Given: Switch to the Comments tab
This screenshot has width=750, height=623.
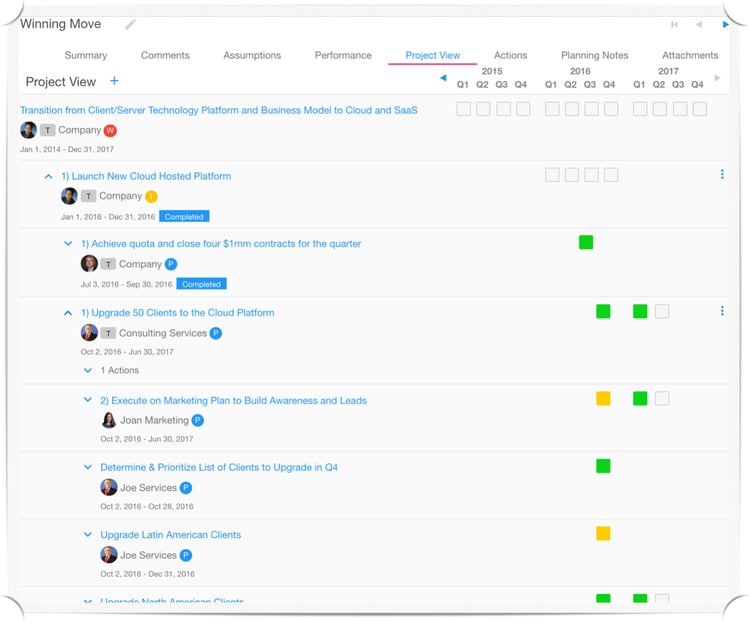Looking at the screenshot, I should pos(165,55).
